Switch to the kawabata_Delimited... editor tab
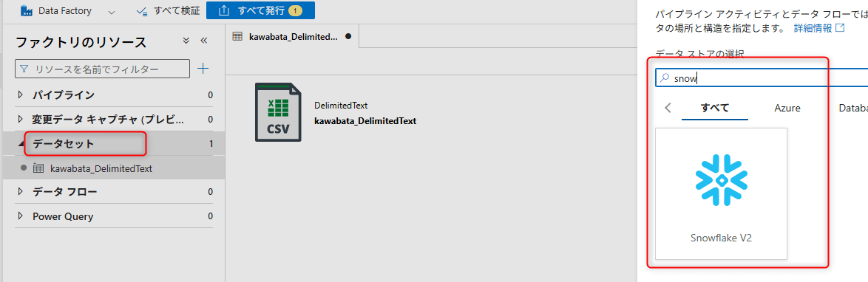 click(x=292, y=36)
